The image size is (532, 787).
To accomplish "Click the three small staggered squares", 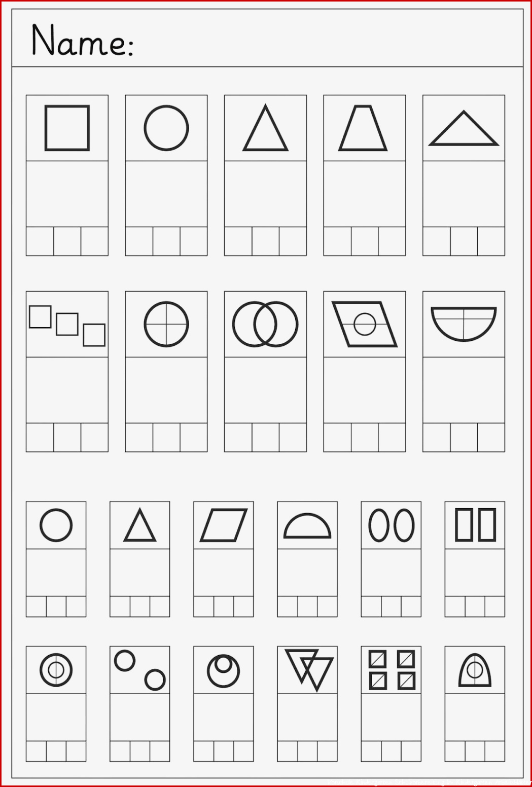I will (x=67, y=326).
